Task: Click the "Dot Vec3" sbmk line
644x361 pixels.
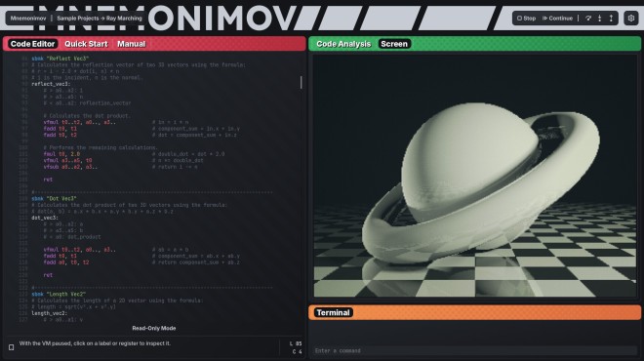Action: pos(54,198)
